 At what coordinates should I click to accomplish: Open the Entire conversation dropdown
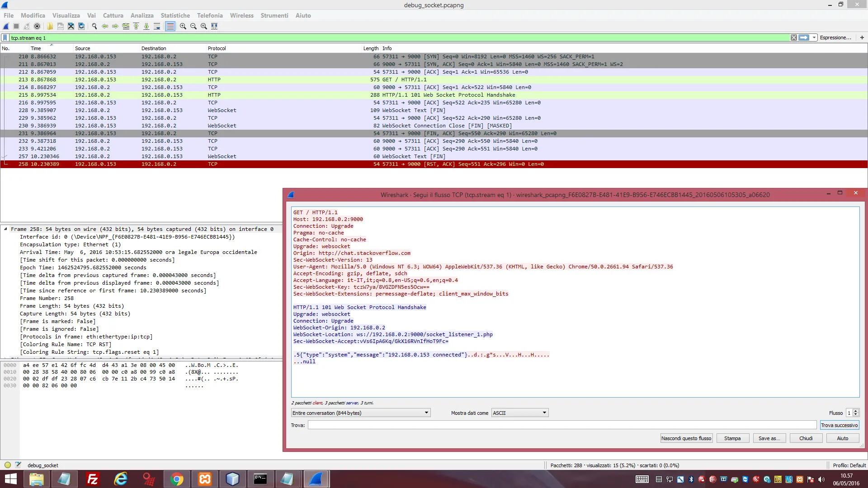pyautogui.click(x=360, y=413)
